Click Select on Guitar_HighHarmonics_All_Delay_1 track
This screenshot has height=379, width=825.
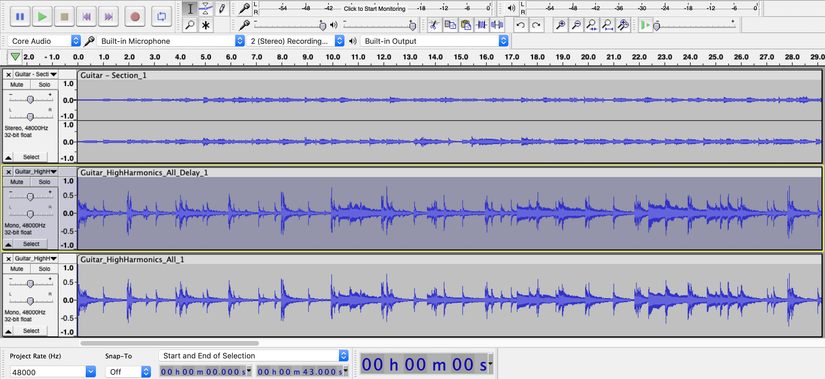(x=31, y=244)
